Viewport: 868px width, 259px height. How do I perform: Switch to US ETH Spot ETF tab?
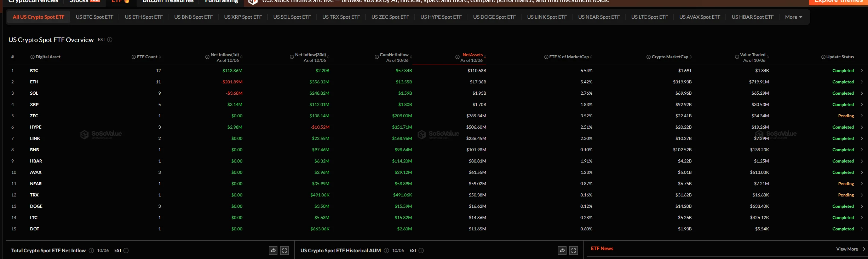(144, 17)
